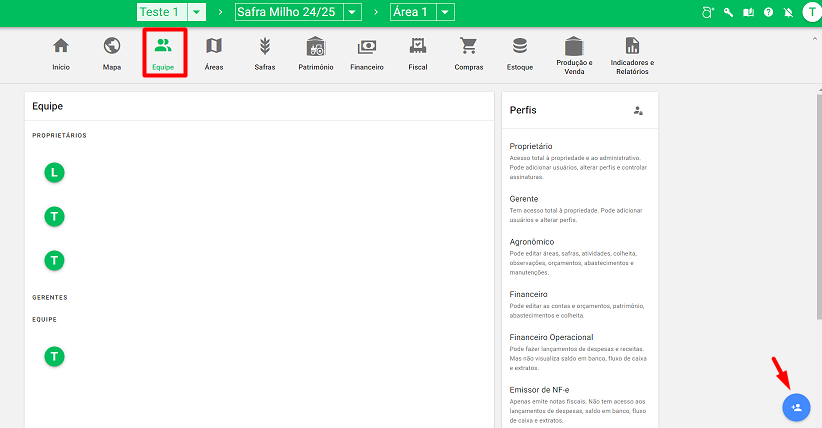Open the book manual icon in header
The width and height of the screenshot is (822, 428).
click(749, 12)
